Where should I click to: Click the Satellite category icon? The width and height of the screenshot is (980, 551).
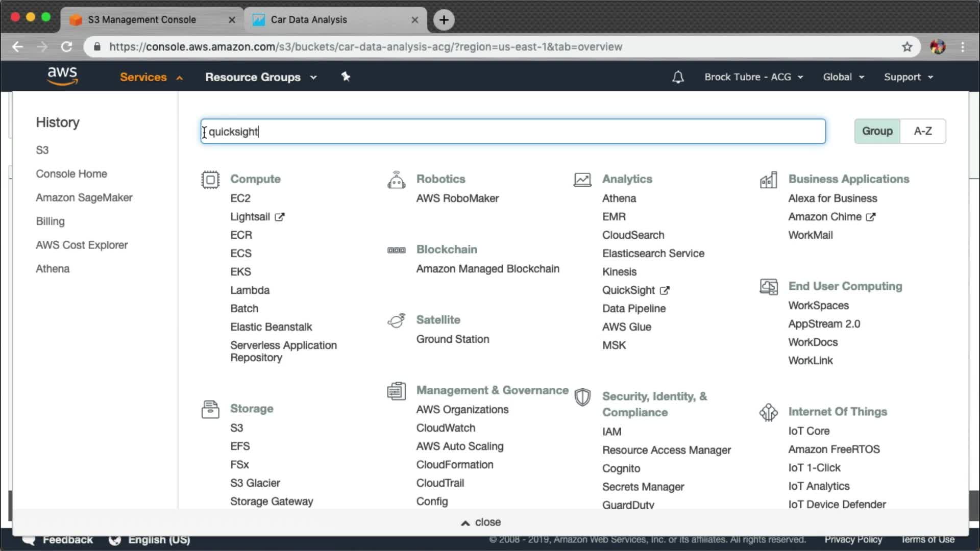tap(396, 320)
